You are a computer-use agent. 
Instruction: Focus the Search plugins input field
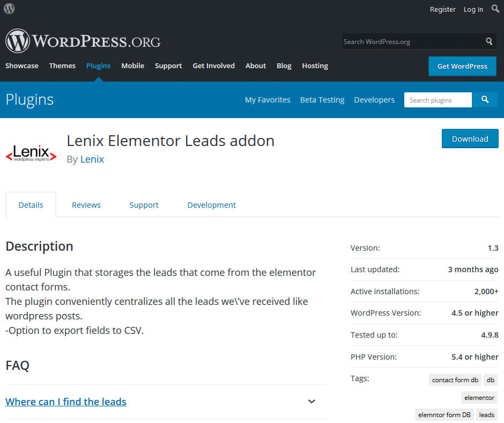pos(438,100)
